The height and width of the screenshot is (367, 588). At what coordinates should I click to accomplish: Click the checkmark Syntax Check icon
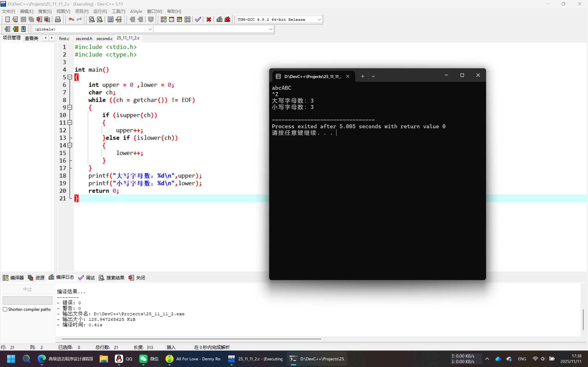[198, 19]
